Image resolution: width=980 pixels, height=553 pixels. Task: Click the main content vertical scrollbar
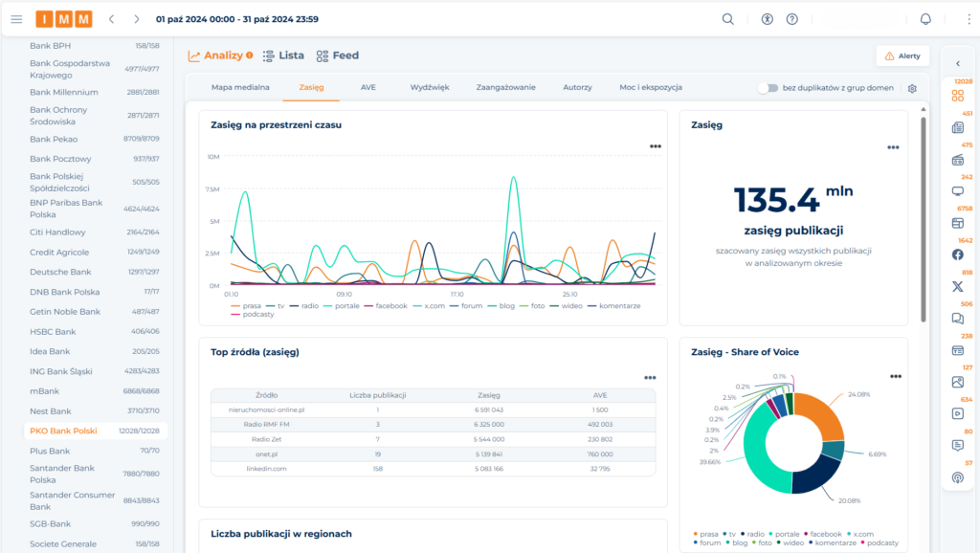tap(924, 219)
